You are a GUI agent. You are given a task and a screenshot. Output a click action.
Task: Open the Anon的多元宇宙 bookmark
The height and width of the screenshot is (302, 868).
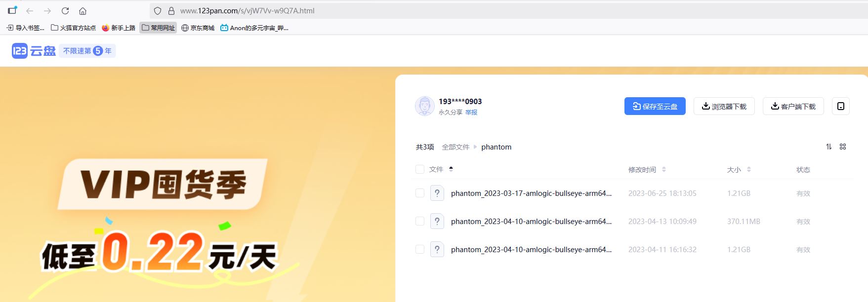click(254, 28)
